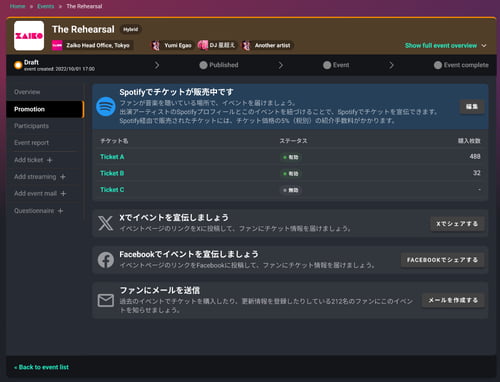
Task: Click the Spotifyでチケットが販売中です heading
Action: (x=176, y=92)
